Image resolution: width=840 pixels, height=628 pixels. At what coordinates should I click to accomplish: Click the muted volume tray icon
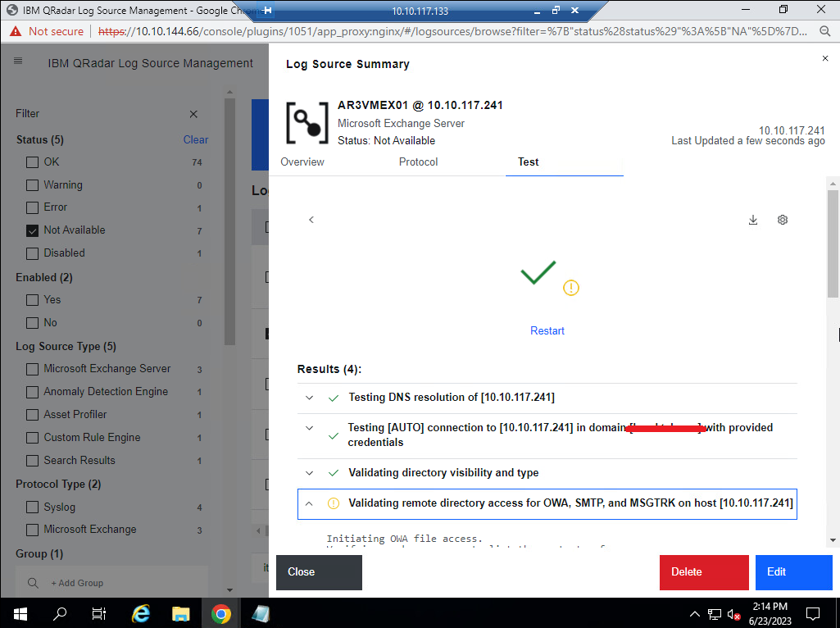[x=734, y=614]
